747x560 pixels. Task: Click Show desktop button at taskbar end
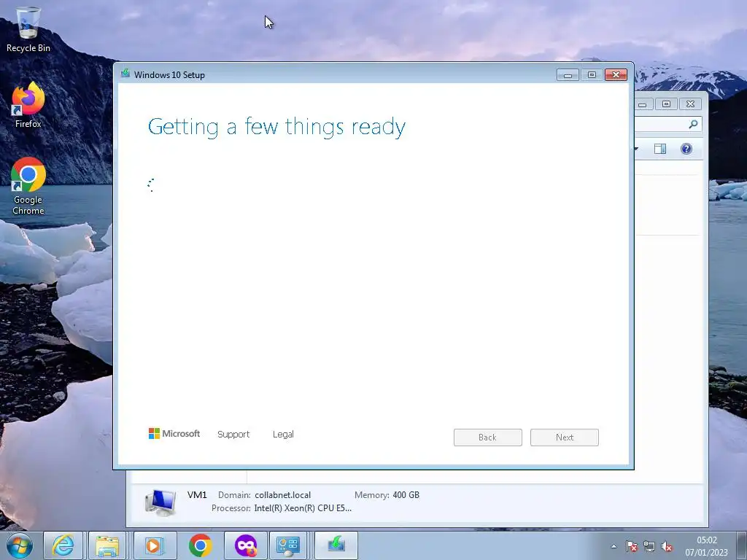(x=742, y=545)
